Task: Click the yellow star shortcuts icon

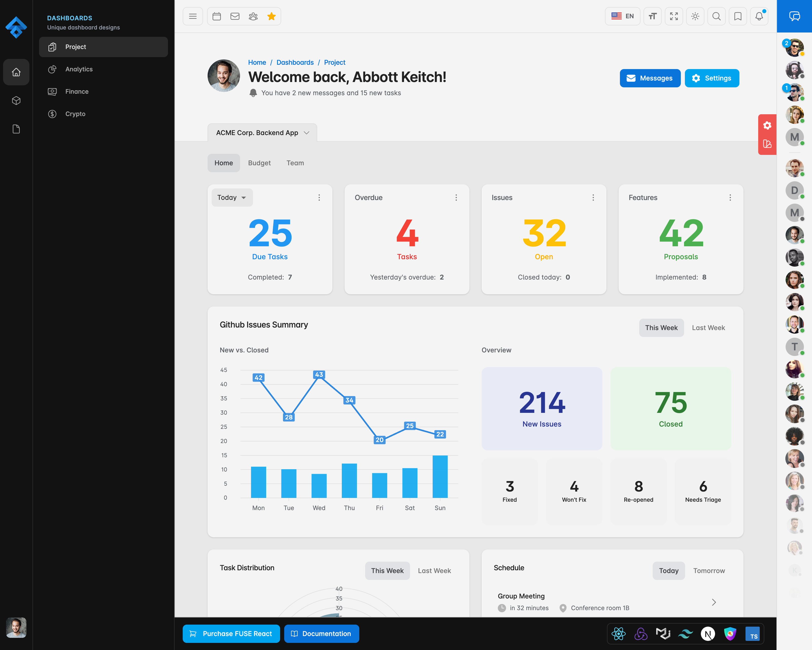Action: pos(272,16)
